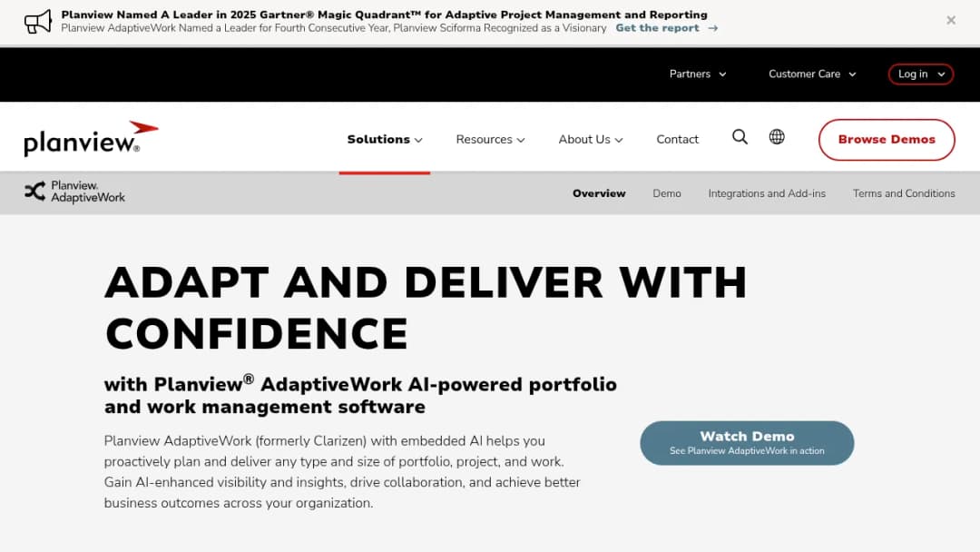
Task: Click the Browse Demos button
Action: click(x=887, y=140)
